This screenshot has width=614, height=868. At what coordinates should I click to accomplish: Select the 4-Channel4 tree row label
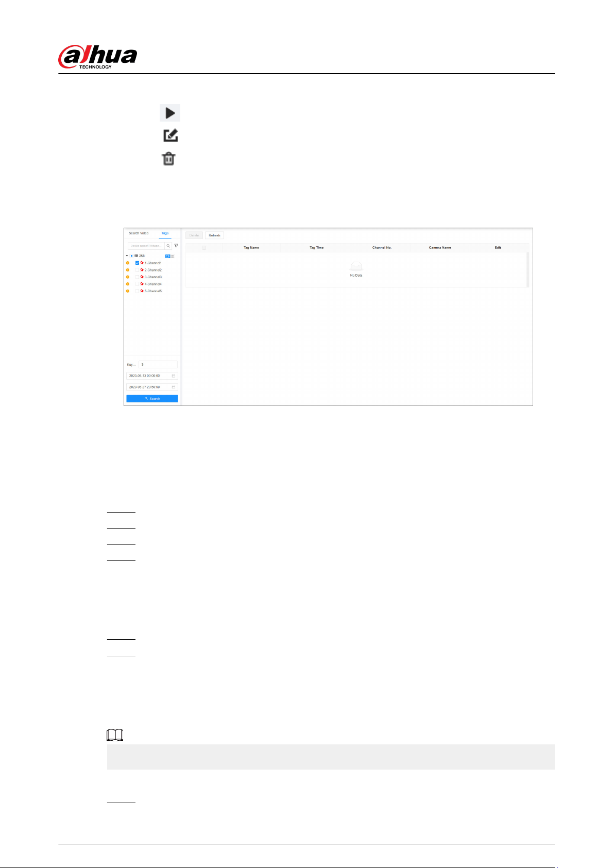pos(153,284)
